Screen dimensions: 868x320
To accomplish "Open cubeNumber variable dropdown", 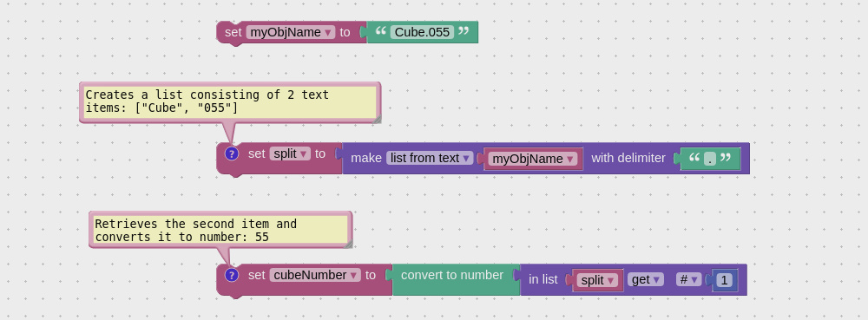I will 315,275.
